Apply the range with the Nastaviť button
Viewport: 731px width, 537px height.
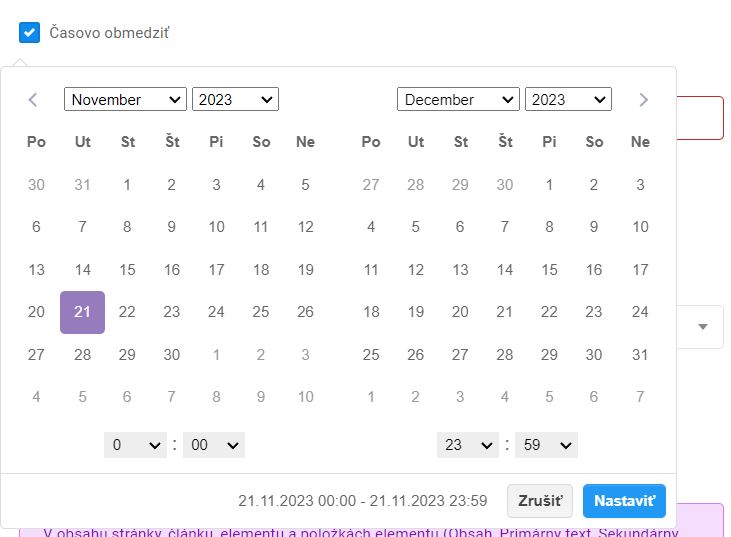click(624, 500)
